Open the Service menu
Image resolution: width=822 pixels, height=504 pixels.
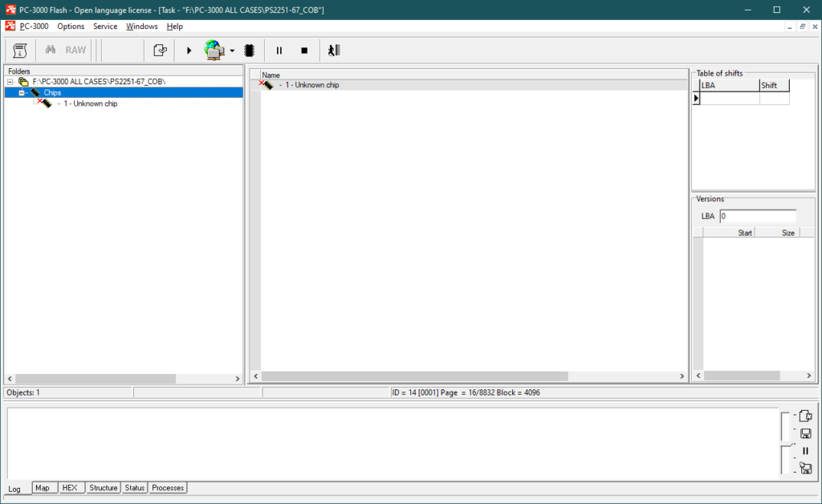(x=105, y=26)
